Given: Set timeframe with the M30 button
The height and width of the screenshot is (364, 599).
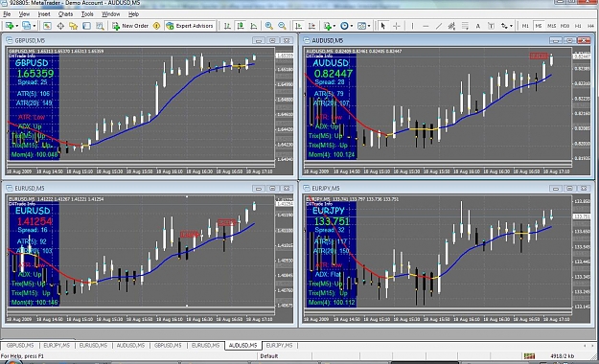Looking at the screenshot, I should (564, 26).
